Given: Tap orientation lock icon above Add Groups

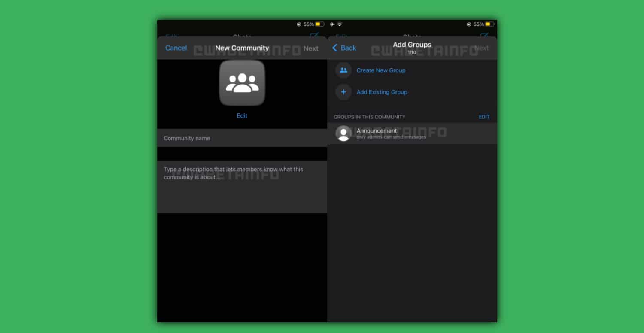Looking at the screenshot, I should pyautogui.click(x=469, y=24).
